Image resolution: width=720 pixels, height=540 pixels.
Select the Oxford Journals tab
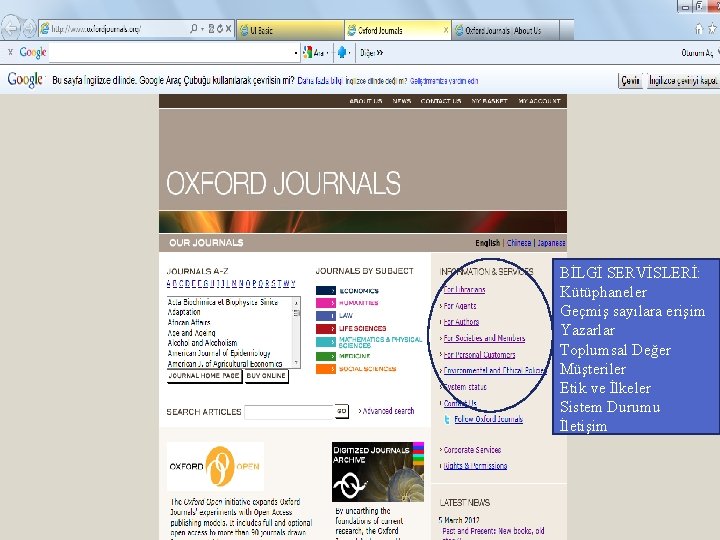[x=398, y=30]
